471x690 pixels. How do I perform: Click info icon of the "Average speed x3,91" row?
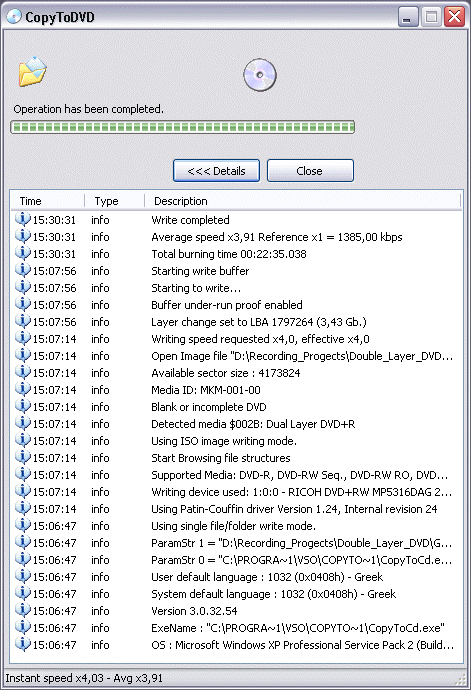(22, 236)
